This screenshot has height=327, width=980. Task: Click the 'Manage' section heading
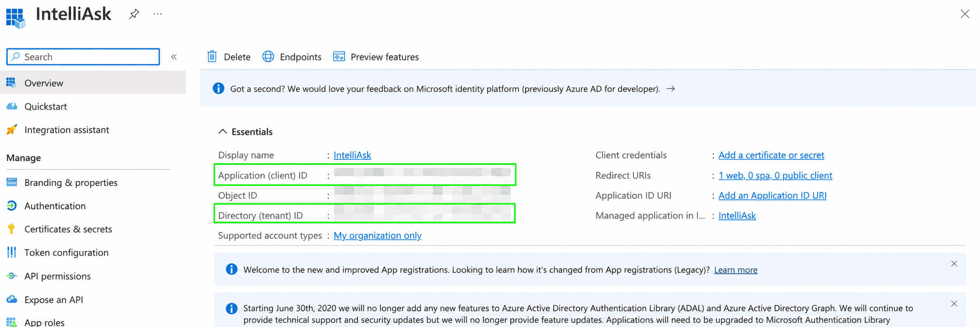[23, 158]
